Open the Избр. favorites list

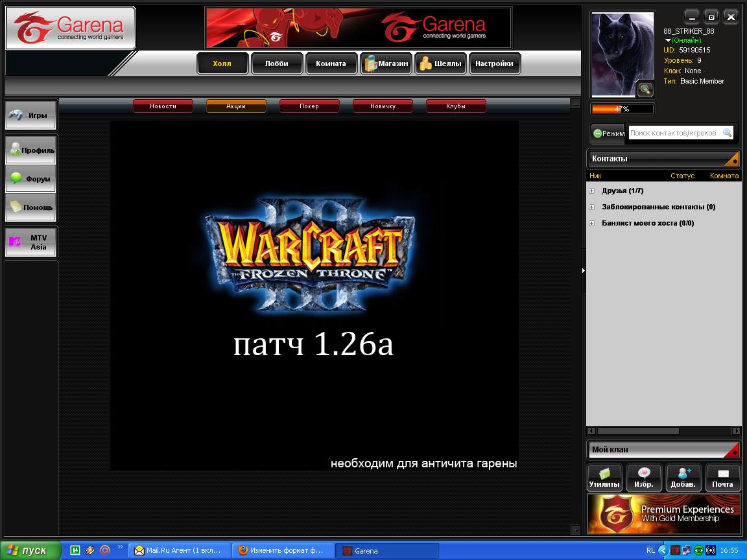[x=644, y=478]
